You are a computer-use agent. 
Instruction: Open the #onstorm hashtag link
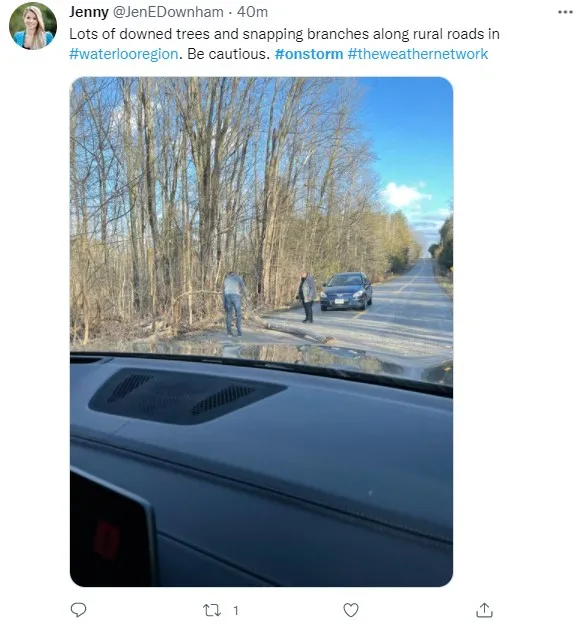pyautogui.click(x=309, y=54)
